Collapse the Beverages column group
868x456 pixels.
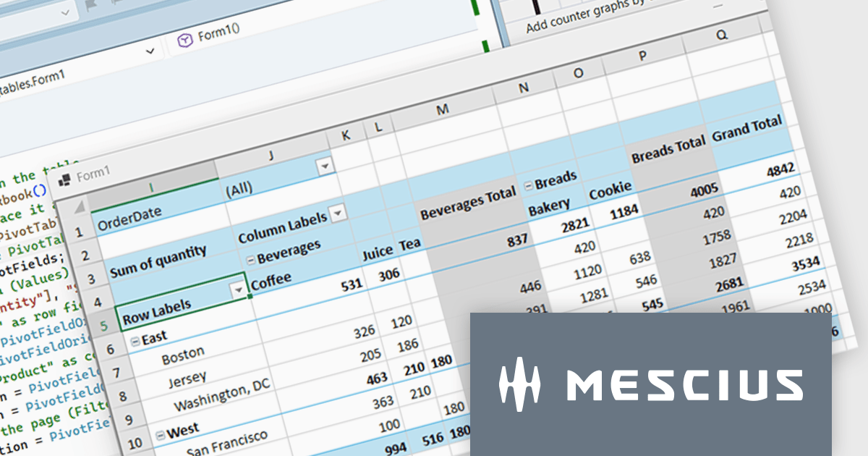pyautogui.click(x=252, y=261)
